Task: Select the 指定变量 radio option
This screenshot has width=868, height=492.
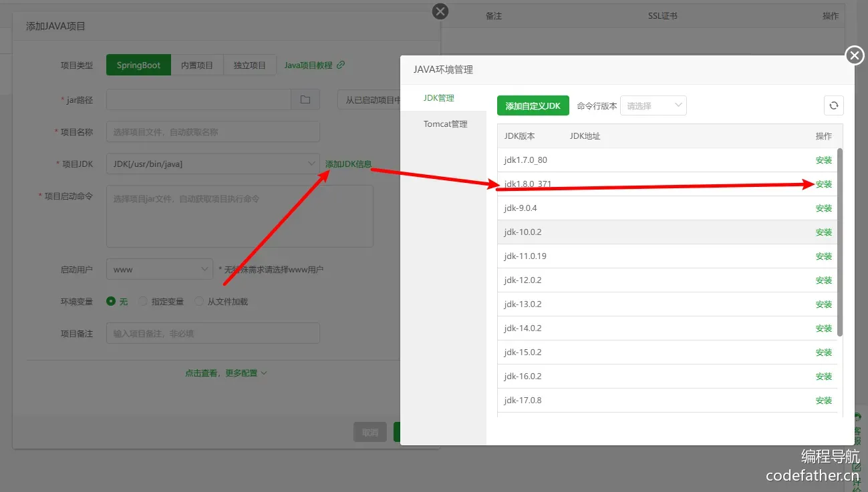Action: (x=143, y=302)
